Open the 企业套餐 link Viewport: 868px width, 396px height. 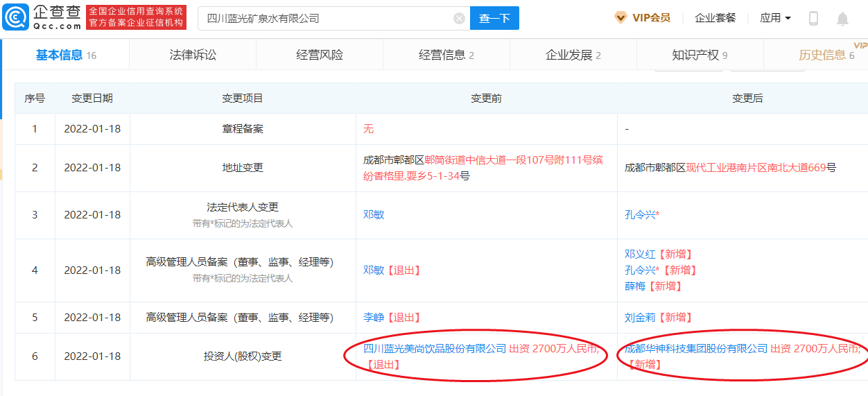pyautogui.click(x=715, y=18)
